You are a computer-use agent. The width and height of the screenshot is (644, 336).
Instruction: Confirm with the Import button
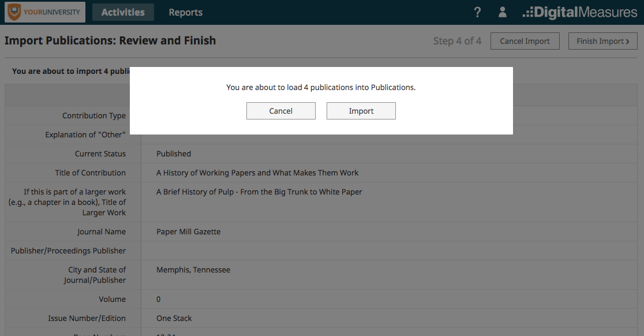click(361, 111)
